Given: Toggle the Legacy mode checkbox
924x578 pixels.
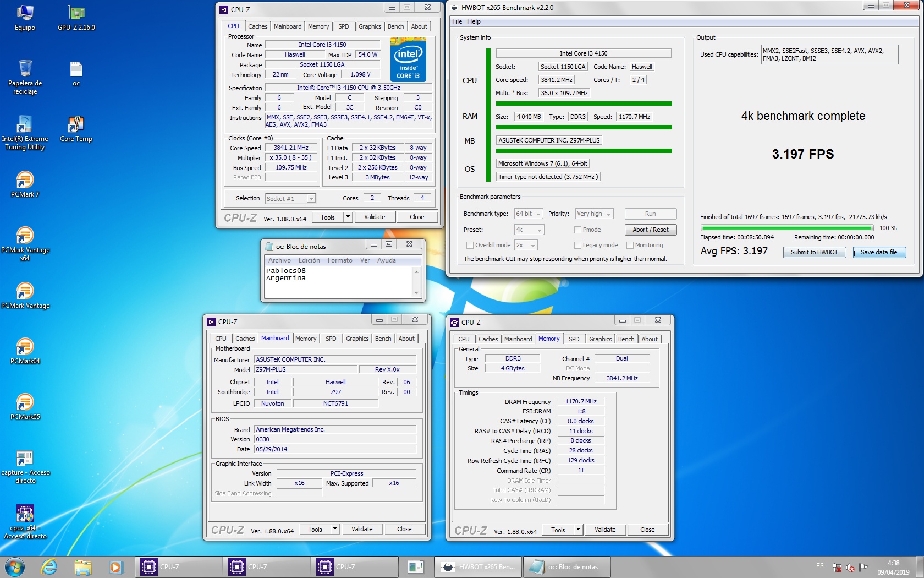Looking at the screenshot, I should point(577,246).
